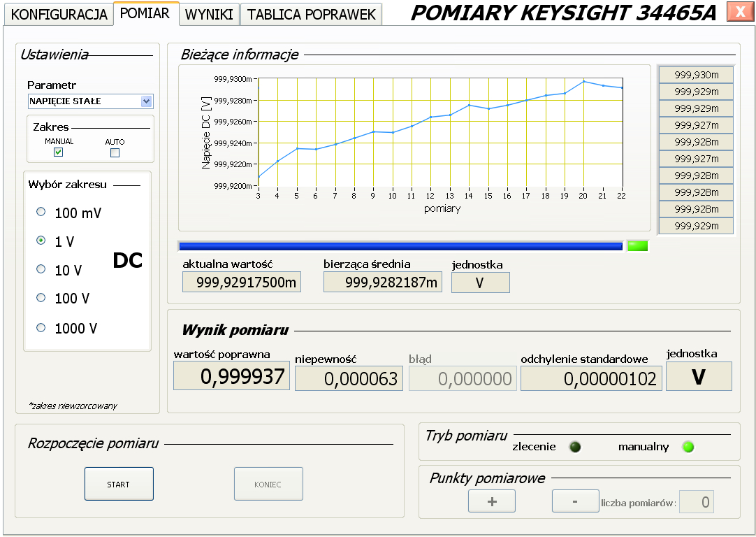
Task: Click the Wybór zakresu heading
Action: (x=68, y=185)
